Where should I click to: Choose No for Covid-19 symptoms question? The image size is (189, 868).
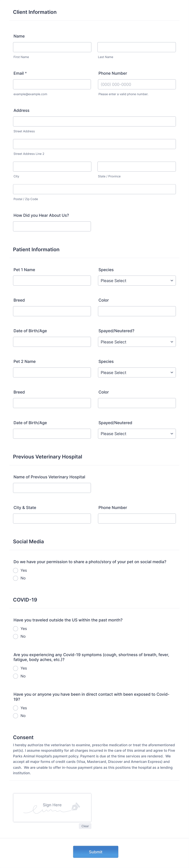coord(15,676)
